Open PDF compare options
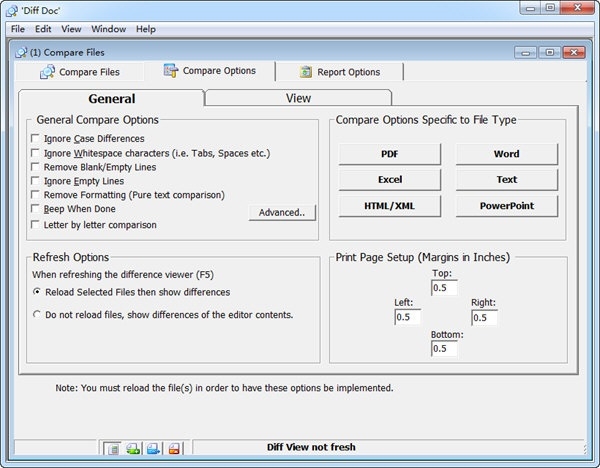This screenshot has height=468, width=600. pyautogui.click(x=390, y=154)
